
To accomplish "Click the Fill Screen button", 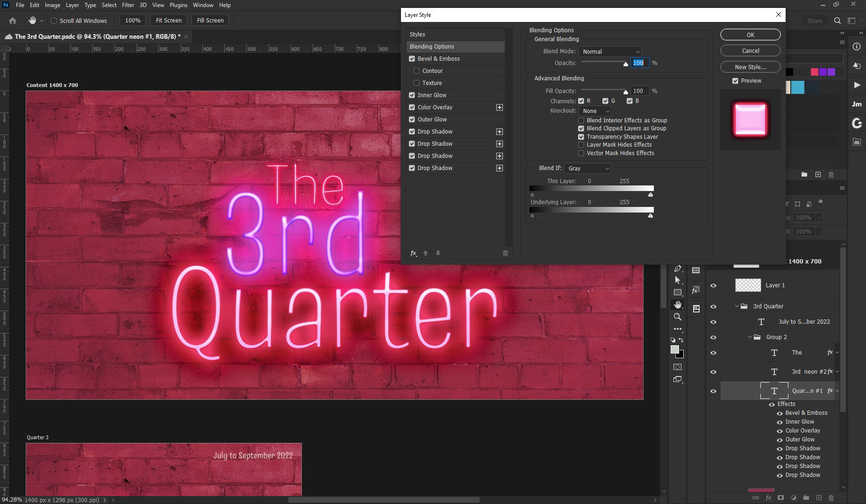I will pyautogui.click(x=210, y=21).
